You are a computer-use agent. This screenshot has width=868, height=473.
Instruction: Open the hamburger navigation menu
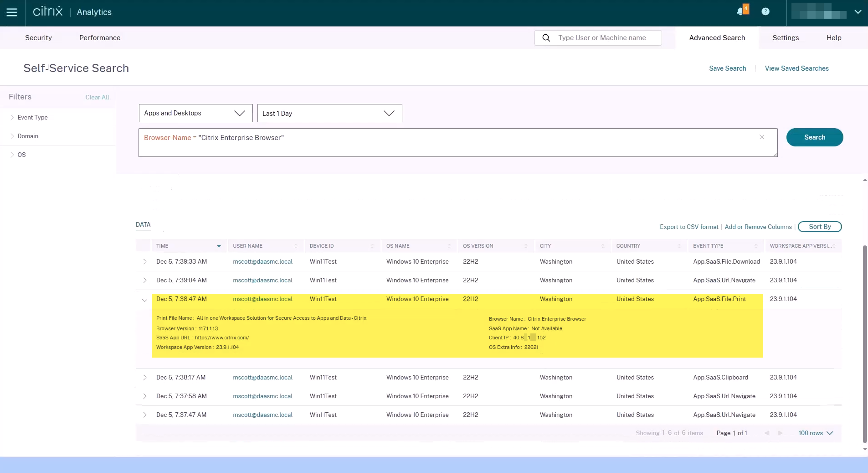click(12, 12)
